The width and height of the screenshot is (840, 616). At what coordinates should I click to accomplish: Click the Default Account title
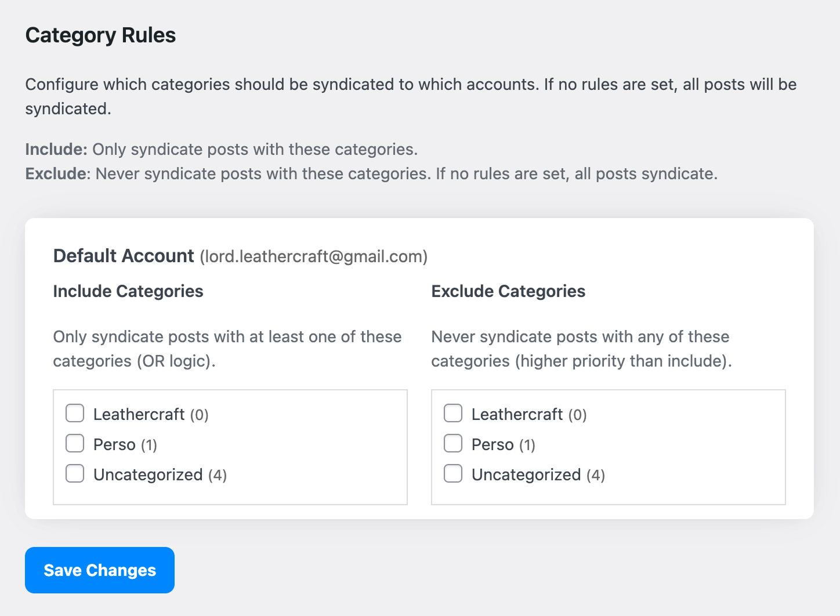(x=124, y=256)
